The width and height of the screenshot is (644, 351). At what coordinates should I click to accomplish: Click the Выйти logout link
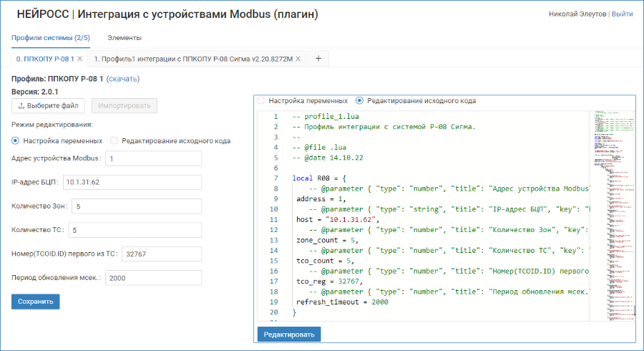(623, 14)
